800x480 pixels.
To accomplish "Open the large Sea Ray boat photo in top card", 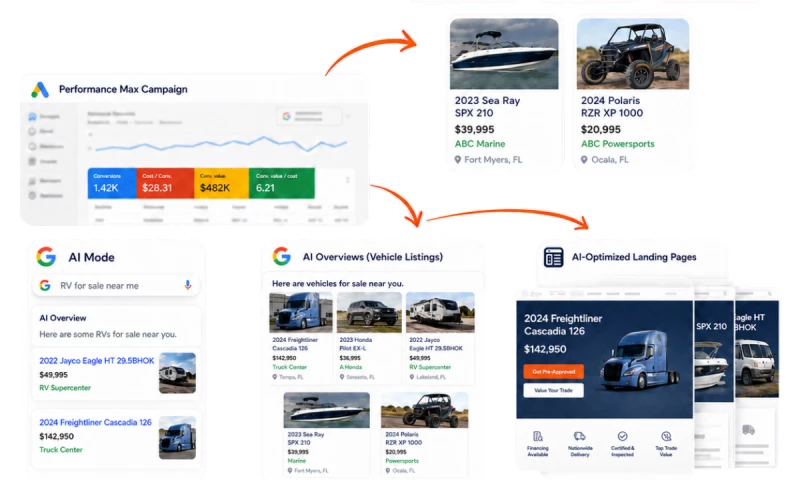I will tap(504, 54).
